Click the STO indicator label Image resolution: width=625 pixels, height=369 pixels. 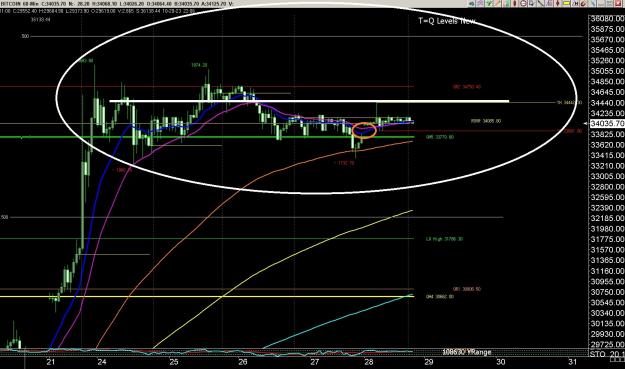pos(597,354)
